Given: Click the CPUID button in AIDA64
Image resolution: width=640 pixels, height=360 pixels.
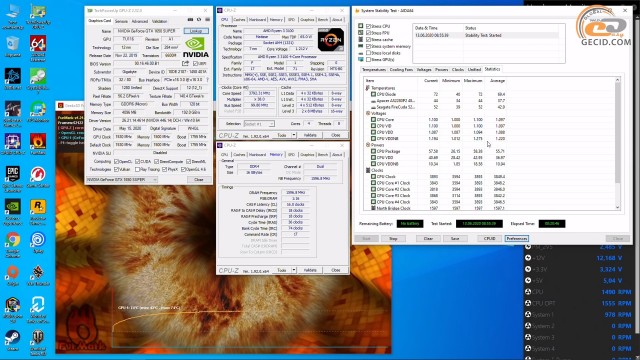Looking at the screenshot, I should (489, 238).
